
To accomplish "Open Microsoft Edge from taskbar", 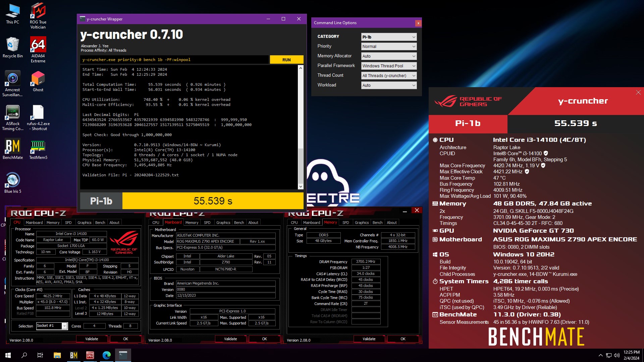I will (x=107, y=355).
